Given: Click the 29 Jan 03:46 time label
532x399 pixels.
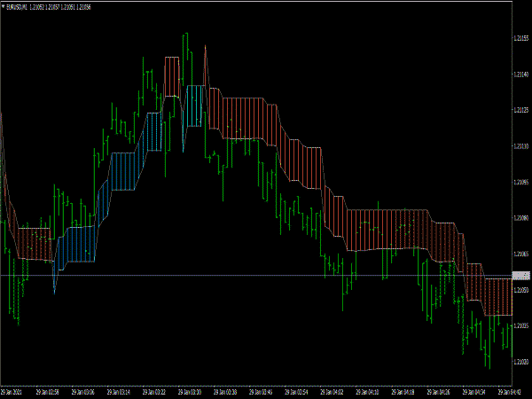Looking at the screenshot, I should [261, 392].
